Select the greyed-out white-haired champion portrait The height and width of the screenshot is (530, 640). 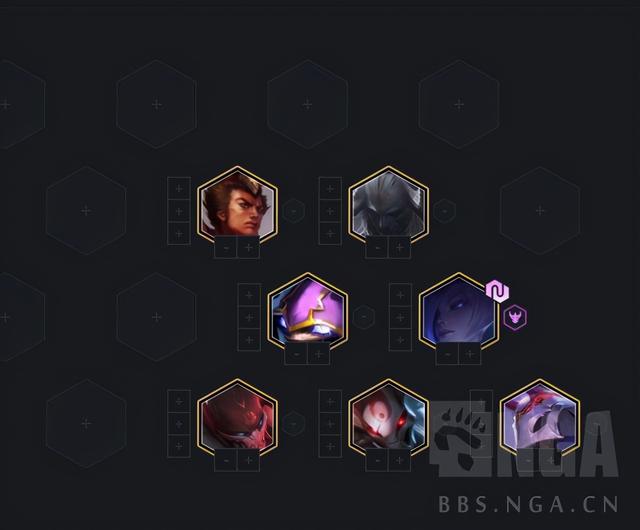389,206
